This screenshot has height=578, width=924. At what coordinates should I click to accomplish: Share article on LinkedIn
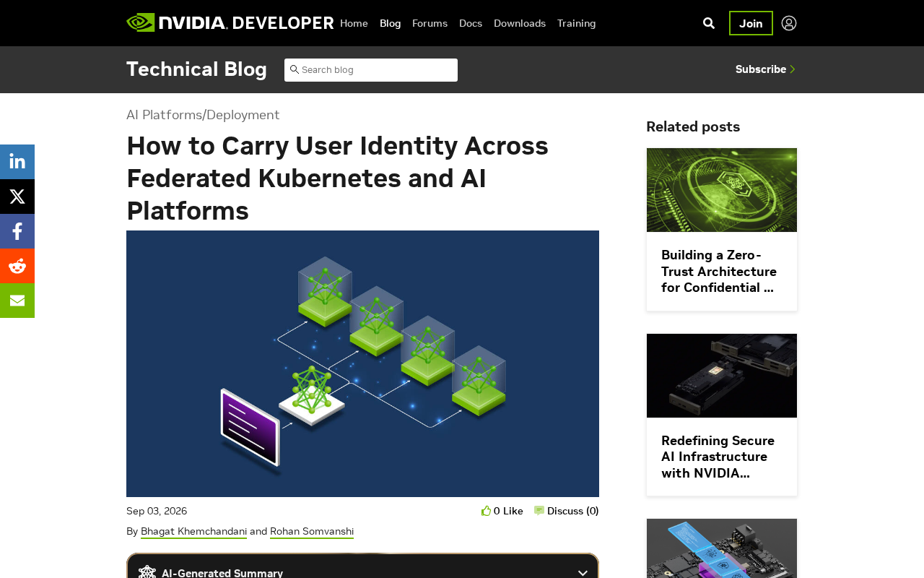point(17,162)
